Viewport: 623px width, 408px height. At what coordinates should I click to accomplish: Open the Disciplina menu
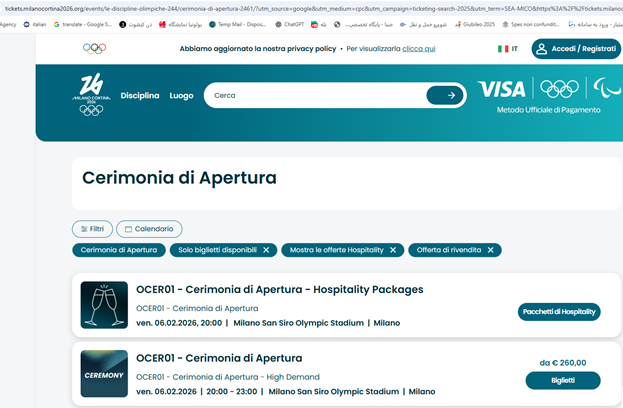pyautogui.click(x=140, y=96)
